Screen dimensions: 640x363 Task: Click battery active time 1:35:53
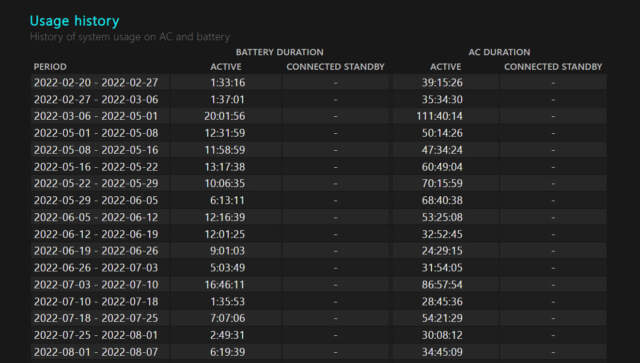click(x=228, y=302)
